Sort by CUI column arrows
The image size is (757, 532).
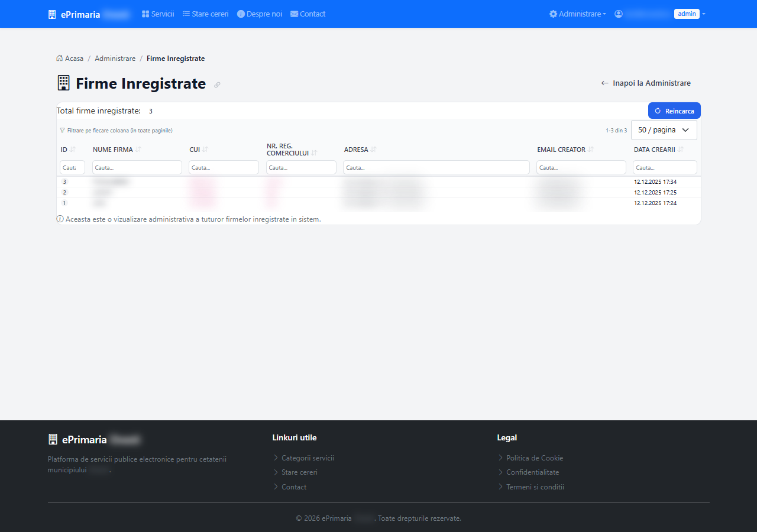(205, 150)
